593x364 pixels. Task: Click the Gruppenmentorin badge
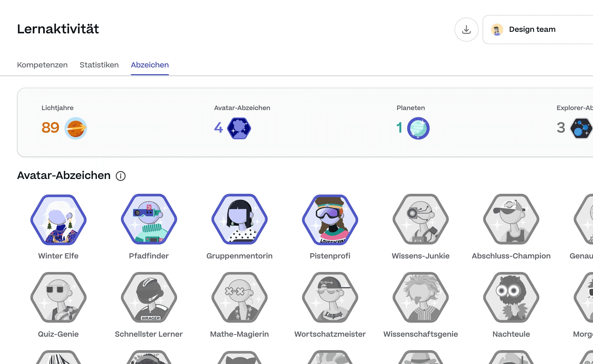click(x=239, y=220)
